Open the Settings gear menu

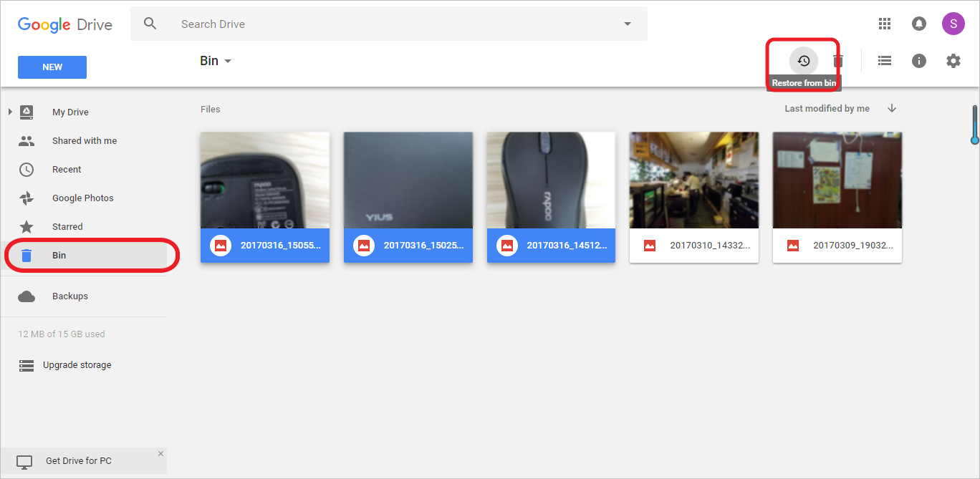tap(953, 61)
